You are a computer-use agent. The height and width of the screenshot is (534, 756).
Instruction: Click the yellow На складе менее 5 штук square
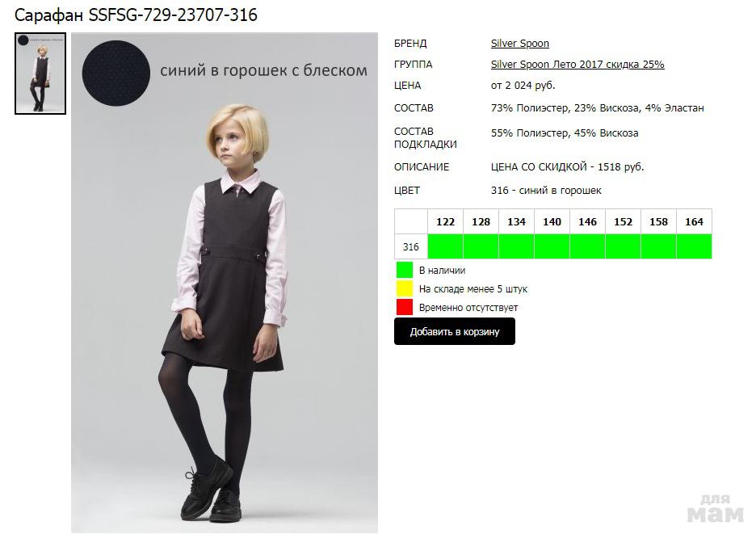tap(405, 288)
